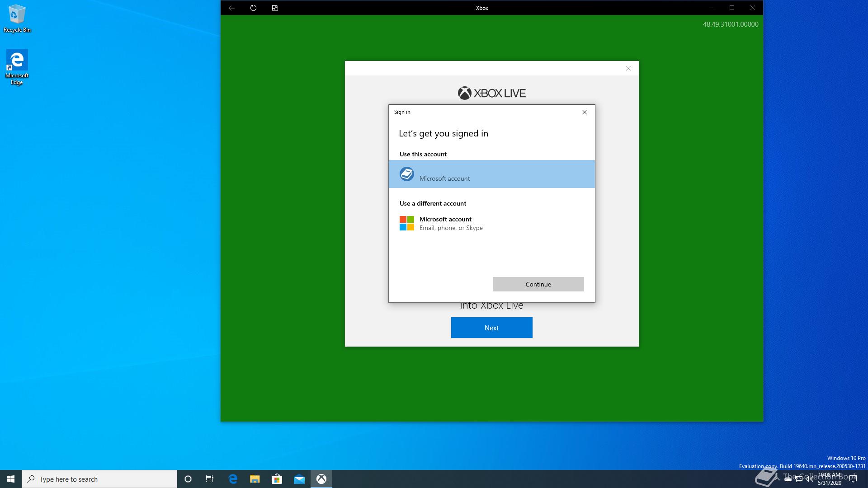Click the picture-in-picture icon in the Xbox title bar
Viewport: 868px width, 488px height.
click(275, 8)
